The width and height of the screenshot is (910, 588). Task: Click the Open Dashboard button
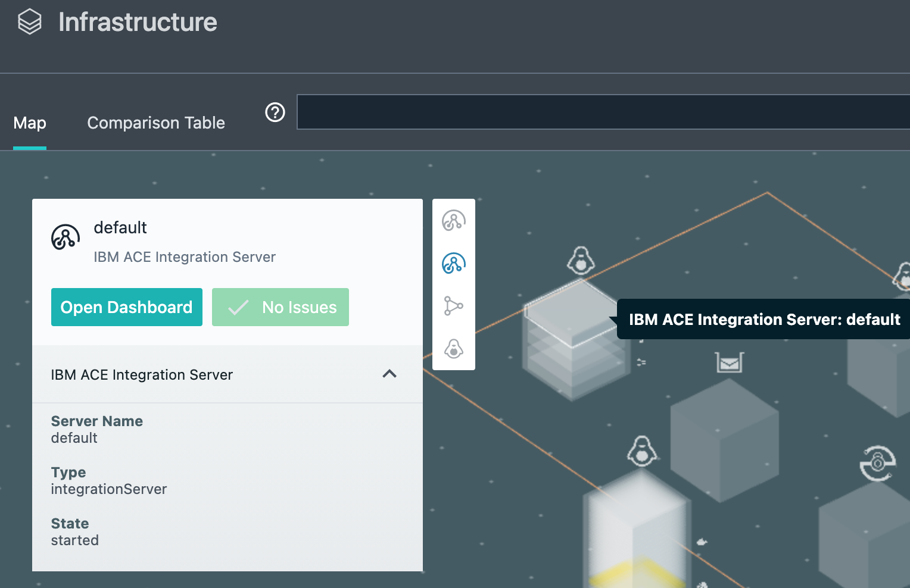point(127,307)
